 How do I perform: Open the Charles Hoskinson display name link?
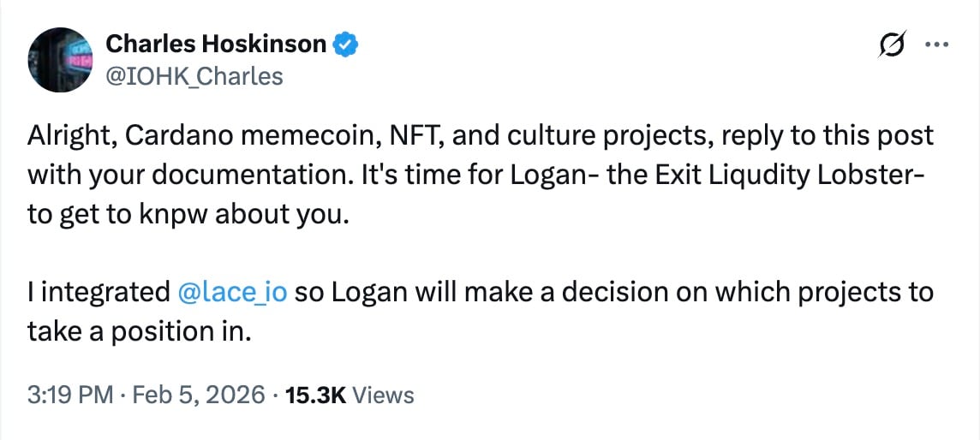(215, 44)
